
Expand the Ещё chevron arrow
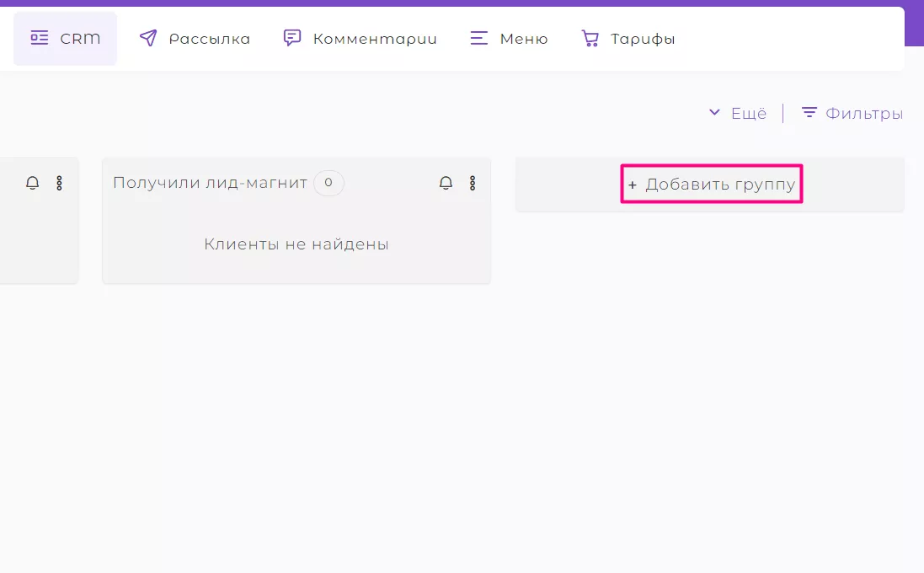click(714, 112)
